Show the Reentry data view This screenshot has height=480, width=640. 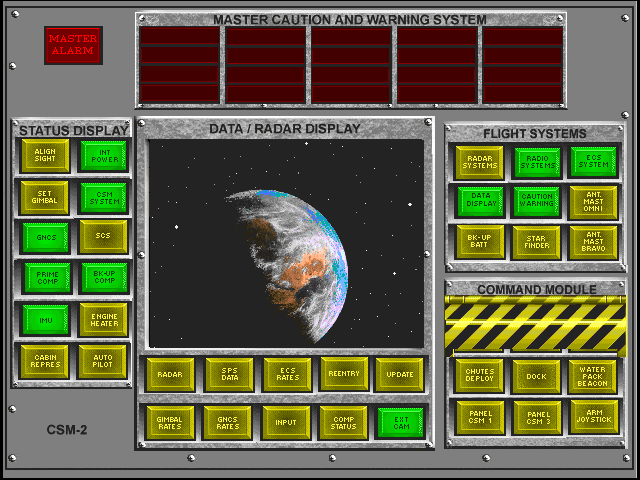[343, 374]
